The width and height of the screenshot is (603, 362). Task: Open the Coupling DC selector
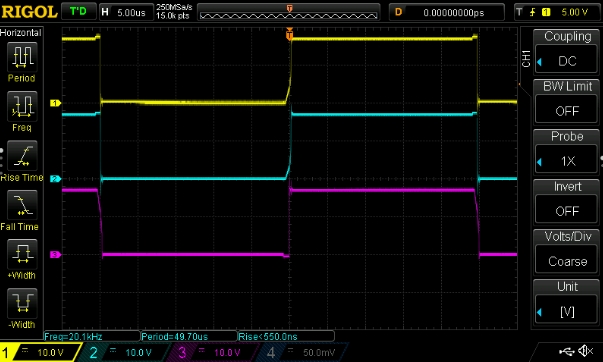566,61
